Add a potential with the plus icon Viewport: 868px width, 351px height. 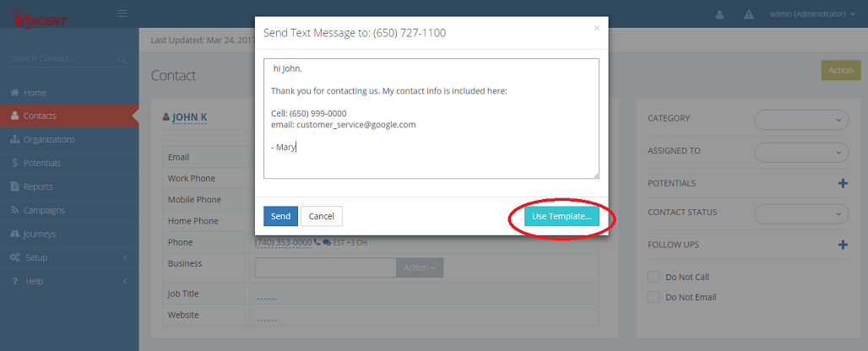843,183
